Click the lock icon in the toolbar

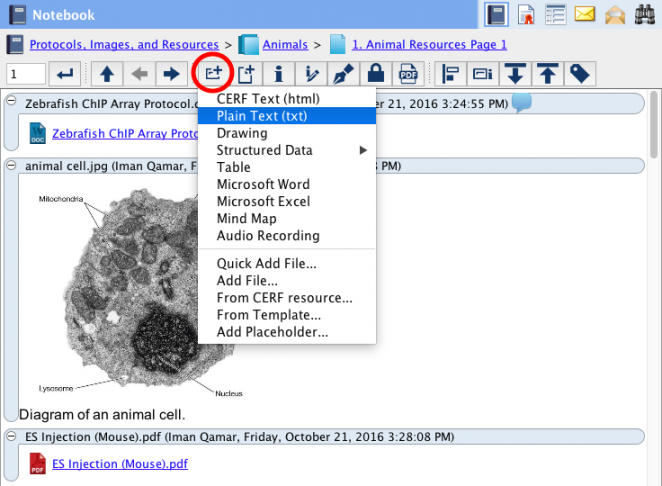tap(375, 73)
